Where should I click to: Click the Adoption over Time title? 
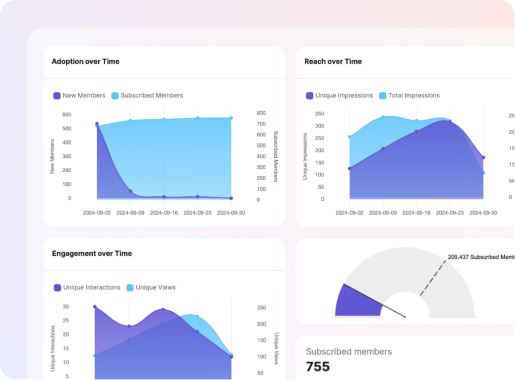85,61
